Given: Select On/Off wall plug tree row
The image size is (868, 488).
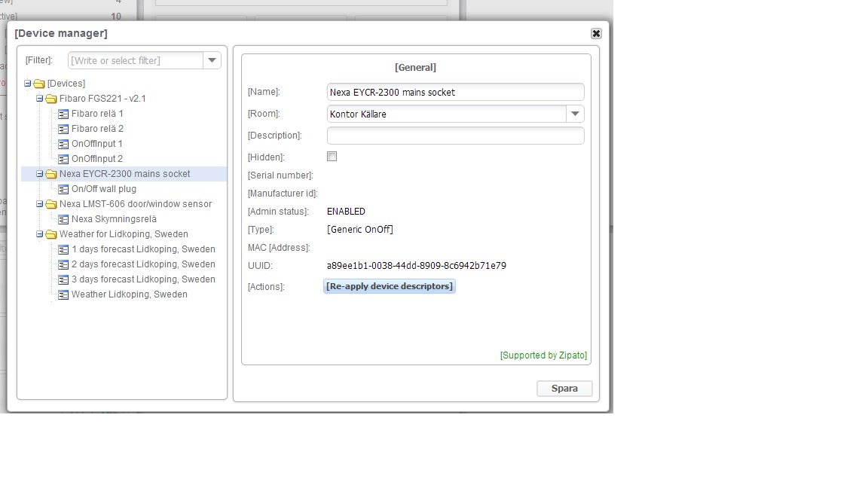Looking at the screenshot, I should click(103, 189).
